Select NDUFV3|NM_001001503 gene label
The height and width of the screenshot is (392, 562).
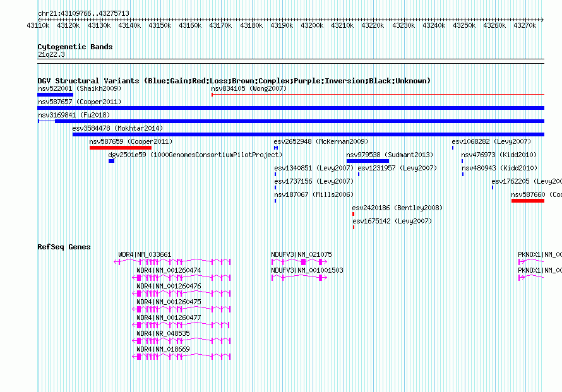307,270
